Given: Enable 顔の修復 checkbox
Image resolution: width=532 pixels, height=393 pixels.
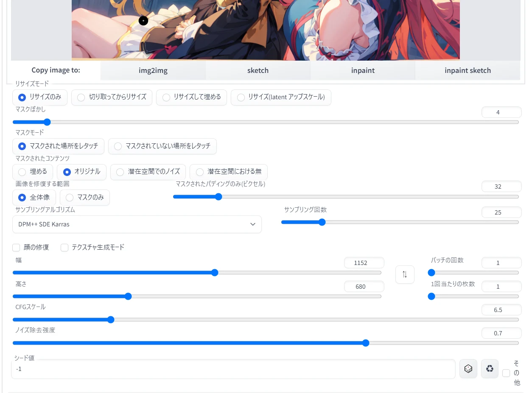Looking at the screenshot, I should coord(17,248).
